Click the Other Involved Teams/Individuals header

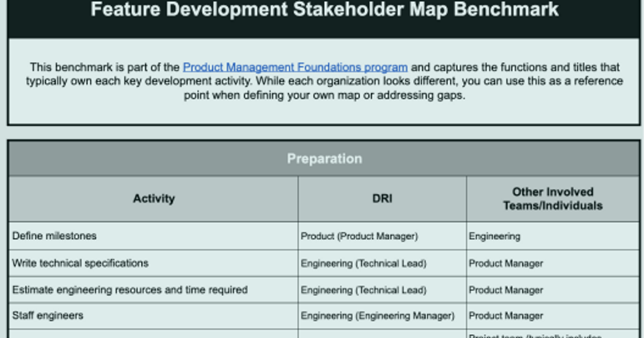[x=553, y=199]
